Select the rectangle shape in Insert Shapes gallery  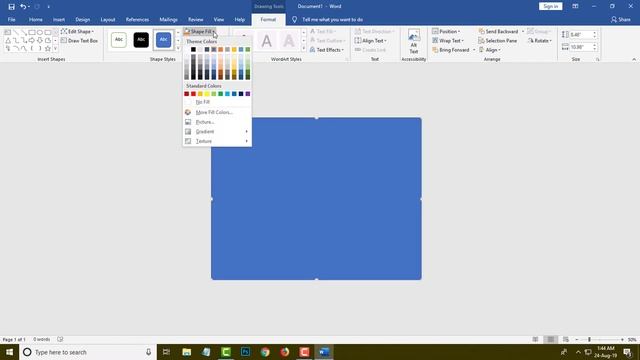point(32,32)
